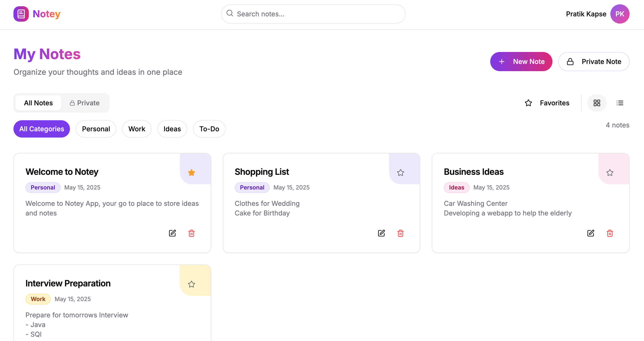Delete the Welcome to Notey note
This screenshot has width=644, height=341.
pyautogui.click(x=192, y=233)
